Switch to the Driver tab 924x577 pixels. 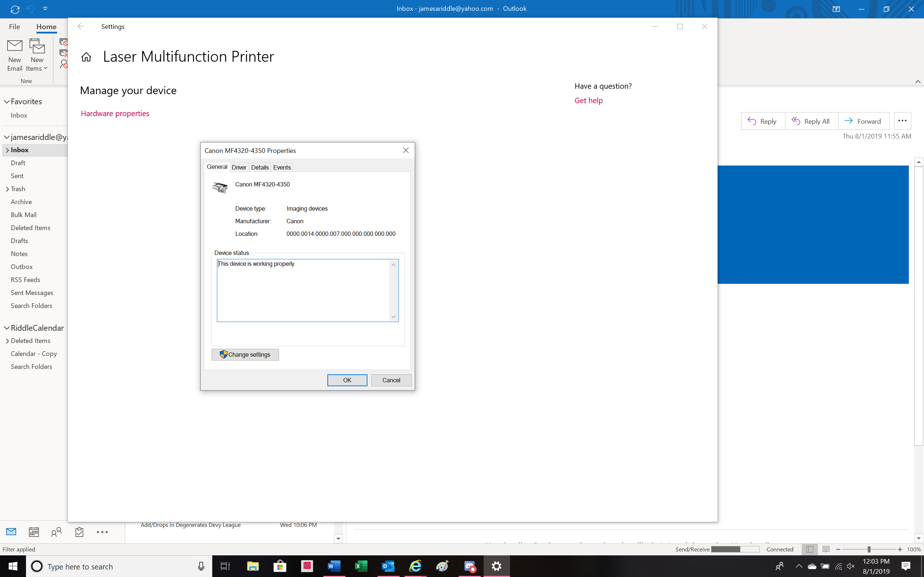point(239,168)
